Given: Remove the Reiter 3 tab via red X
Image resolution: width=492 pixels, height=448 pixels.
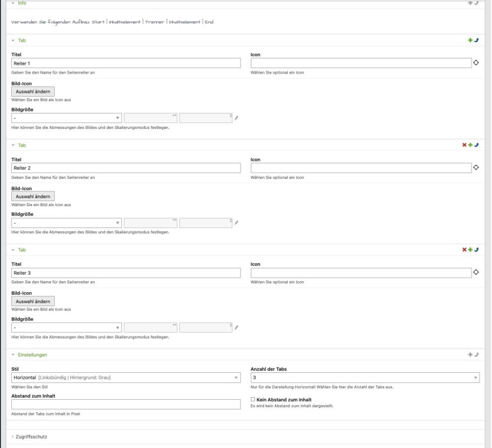Looking at the screenshot, I should click(465, 249).
